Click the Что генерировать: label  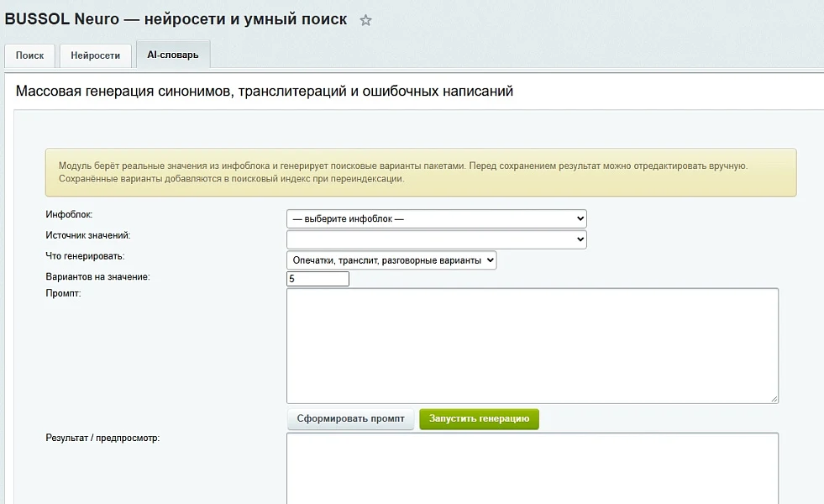pos(85,256)
